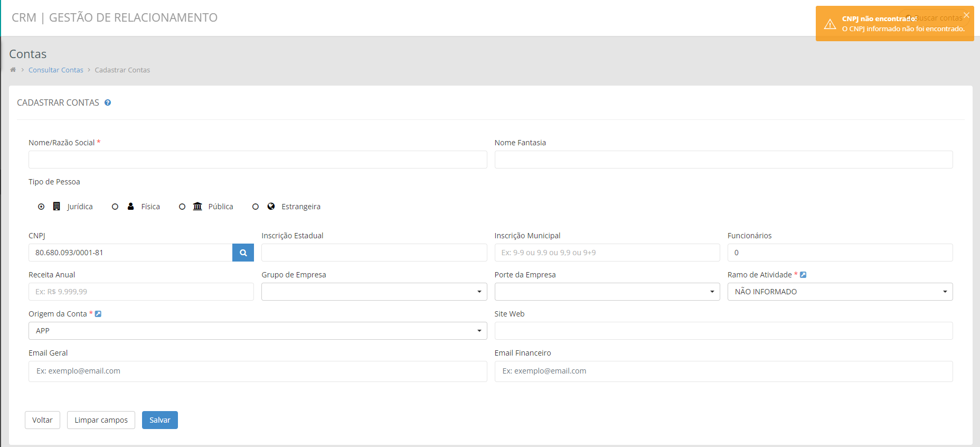The image size is (980, 447).
Task: Click the globe icon for Estrangeira
Action: click(x=271, y=206)
